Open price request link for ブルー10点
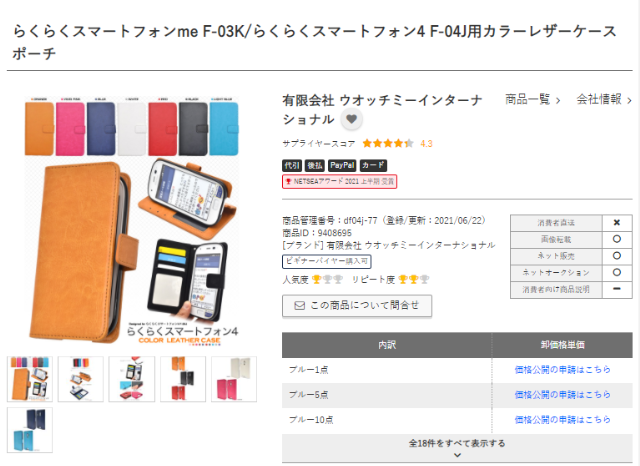Screen dimensions: 640x466 pyautogui.click(x=562, y=419)
